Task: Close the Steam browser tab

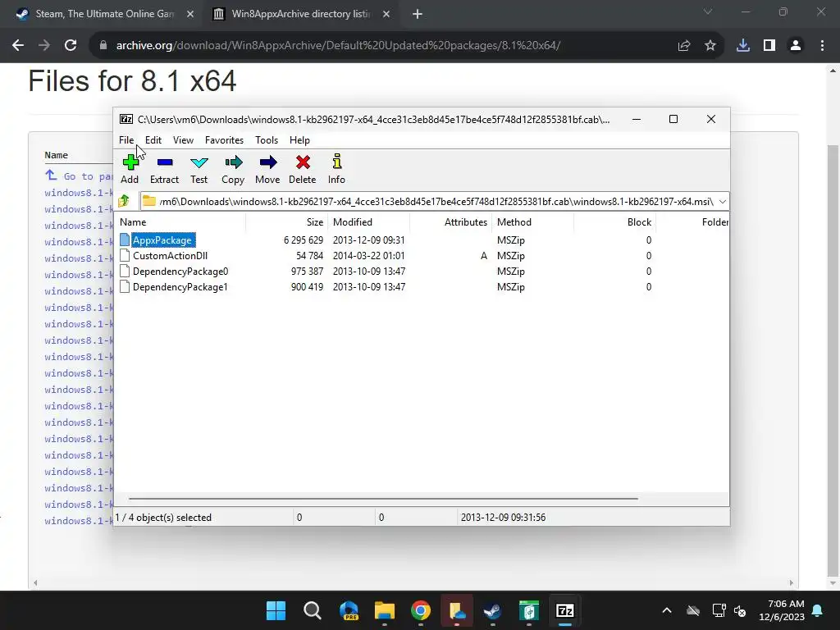Action: click(x=190, y=14)
